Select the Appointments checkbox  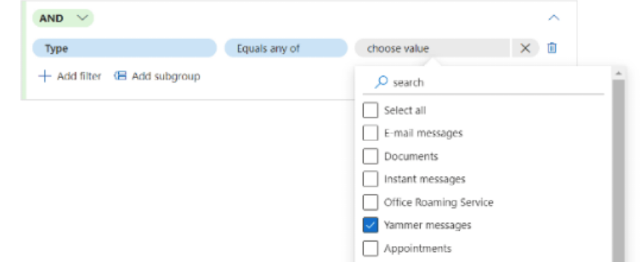[370, 248]
